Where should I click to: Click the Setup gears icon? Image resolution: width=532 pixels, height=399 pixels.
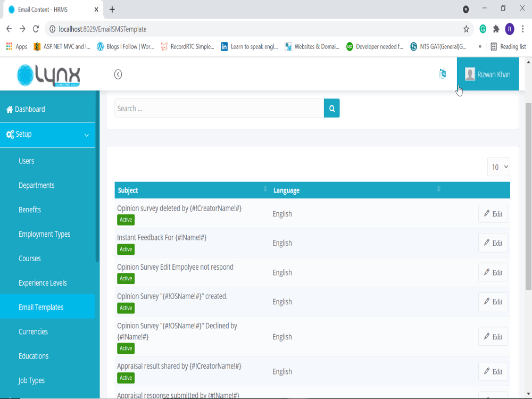point(10,134)
